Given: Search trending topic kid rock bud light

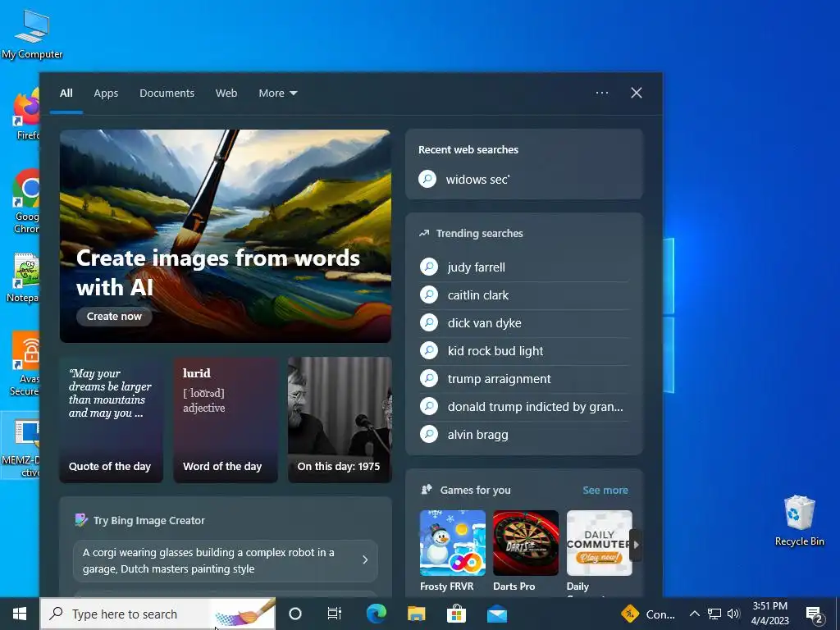Looking at the screenshot, I should [x=524, y=350].
